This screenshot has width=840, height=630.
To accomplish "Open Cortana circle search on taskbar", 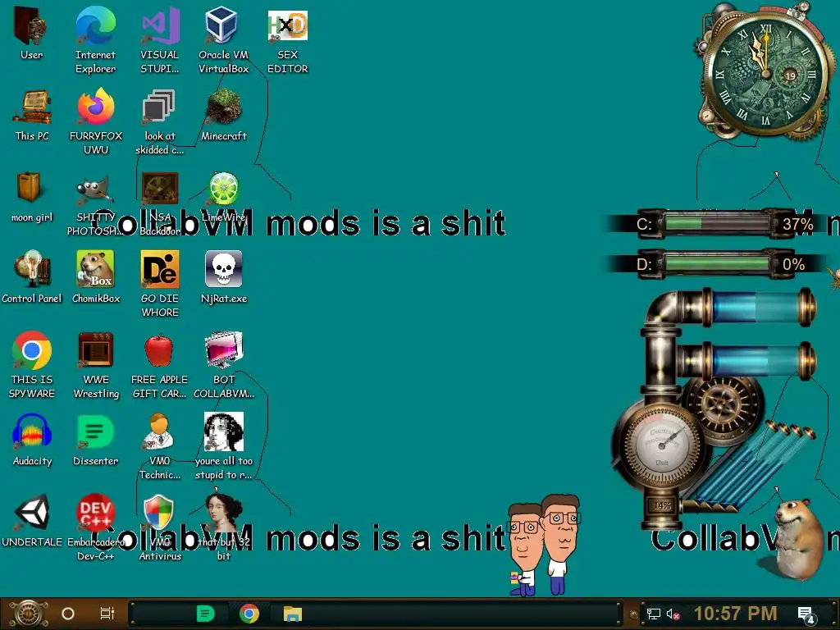I will [x=68, y=614].
